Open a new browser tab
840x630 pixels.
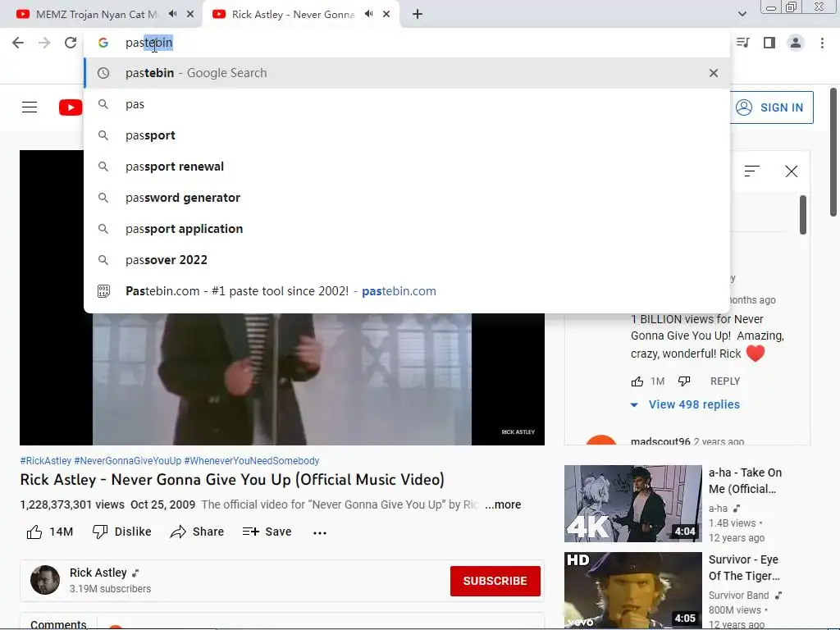(418, 15)
